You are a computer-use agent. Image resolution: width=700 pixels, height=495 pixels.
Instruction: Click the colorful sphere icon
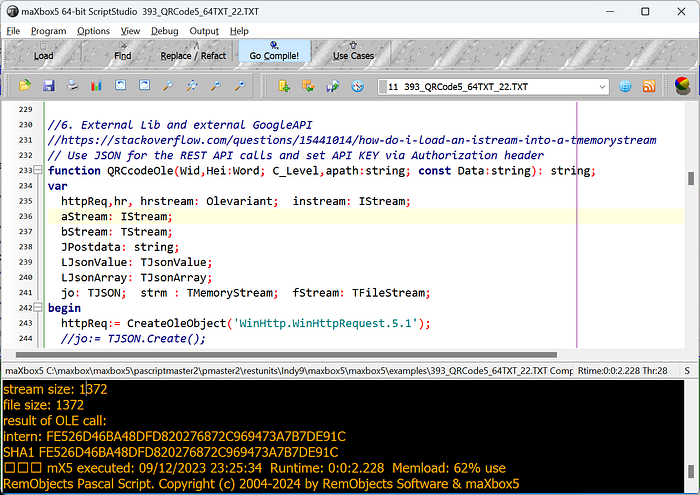[x=682, y=85]
